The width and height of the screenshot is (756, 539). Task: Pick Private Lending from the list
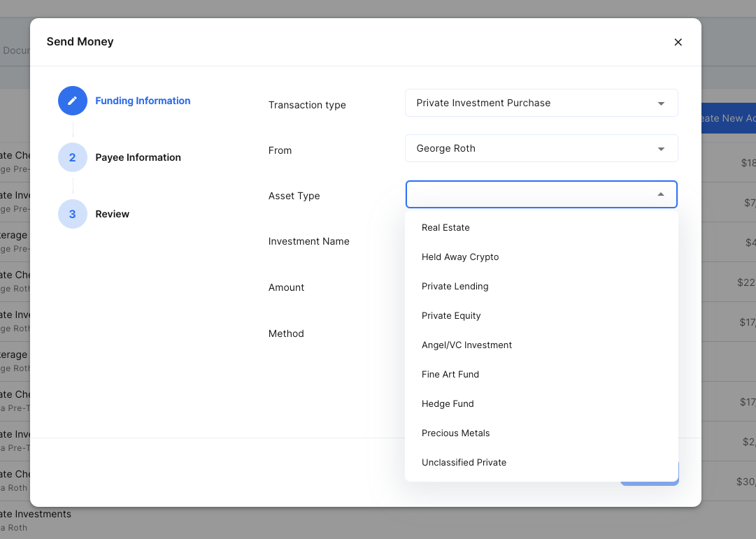coord(455,287)
